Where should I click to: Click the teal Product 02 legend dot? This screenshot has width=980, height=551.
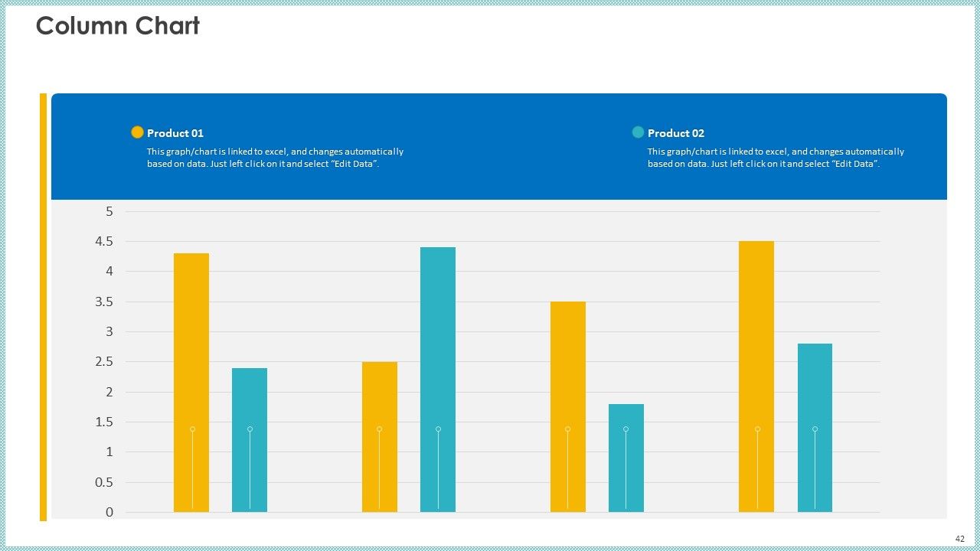click(638, 132)
